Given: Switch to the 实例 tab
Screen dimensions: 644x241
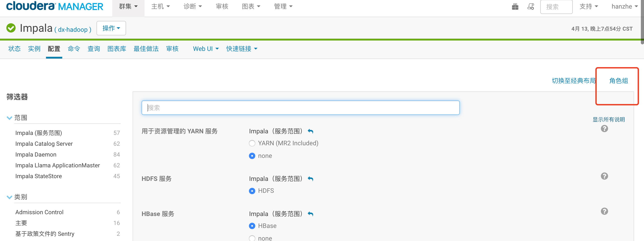Looking at the screenshot, I should click(x=34, y=49).
